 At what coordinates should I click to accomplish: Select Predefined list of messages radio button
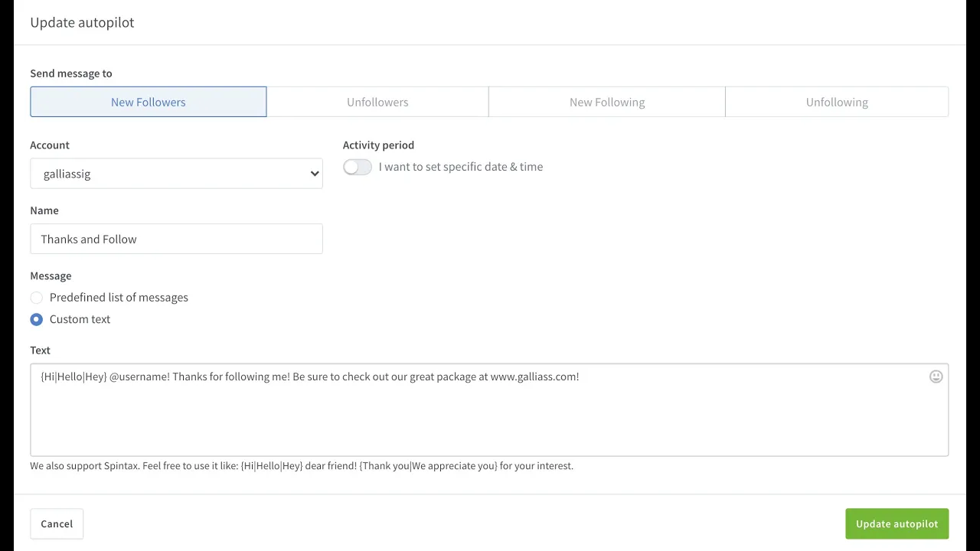coord(37,298)
